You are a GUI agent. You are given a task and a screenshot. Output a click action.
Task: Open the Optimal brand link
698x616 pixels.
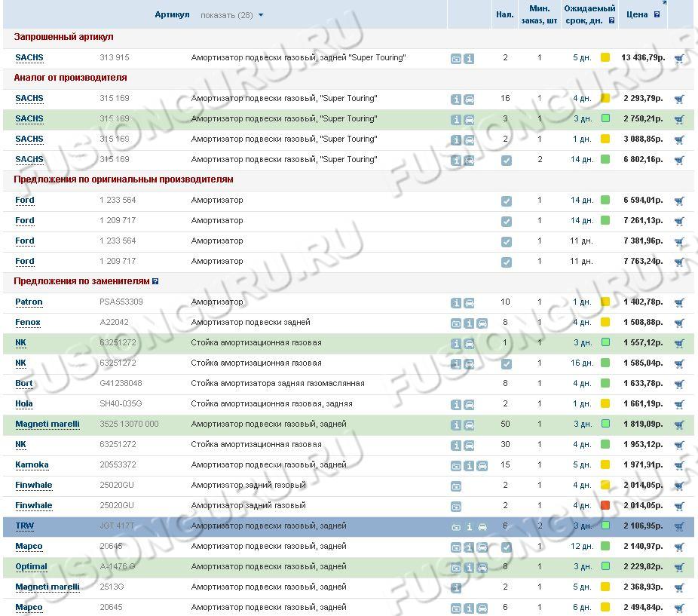pos(31,567)
